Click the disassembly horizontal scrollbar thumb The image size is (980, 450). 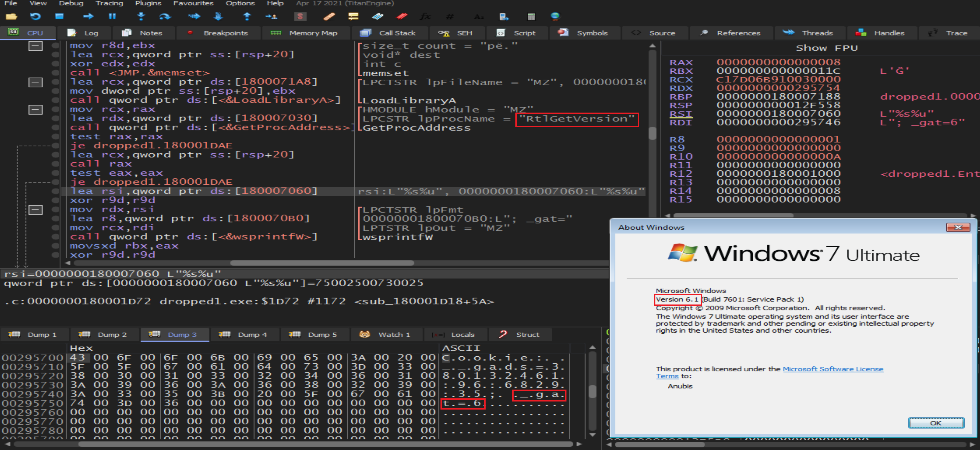(x=322, y=263)
